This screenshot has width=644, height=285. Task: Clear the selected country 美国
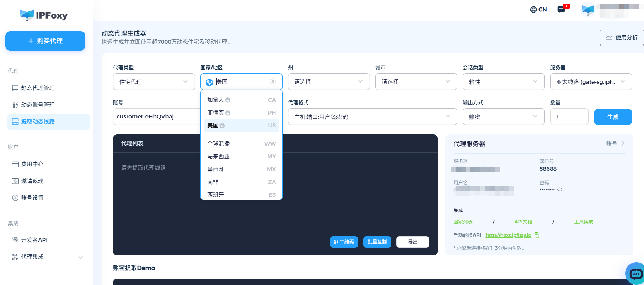pyautogui.click(x=273, y=81)
